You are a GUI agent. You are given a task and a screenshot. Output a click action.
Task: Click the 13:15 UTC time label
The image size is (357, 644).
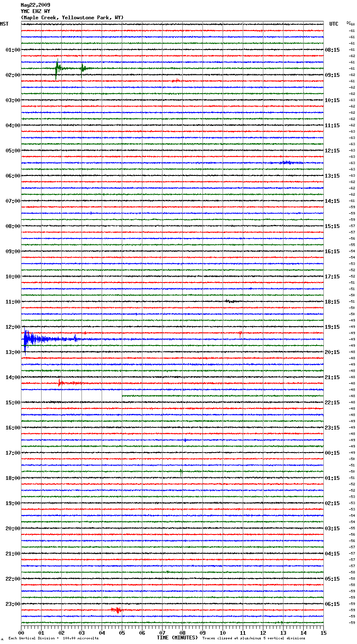coord(332,176)
